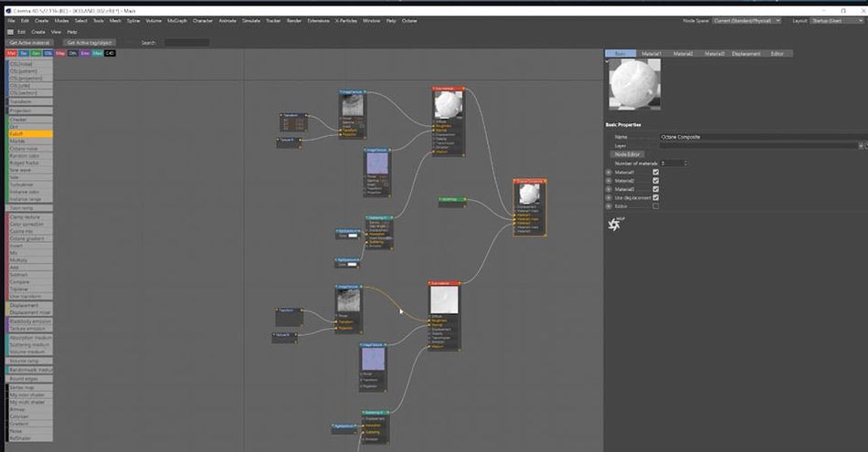Click the Get Active material button
The image size is (868, 452).
[x=29, y=42]
